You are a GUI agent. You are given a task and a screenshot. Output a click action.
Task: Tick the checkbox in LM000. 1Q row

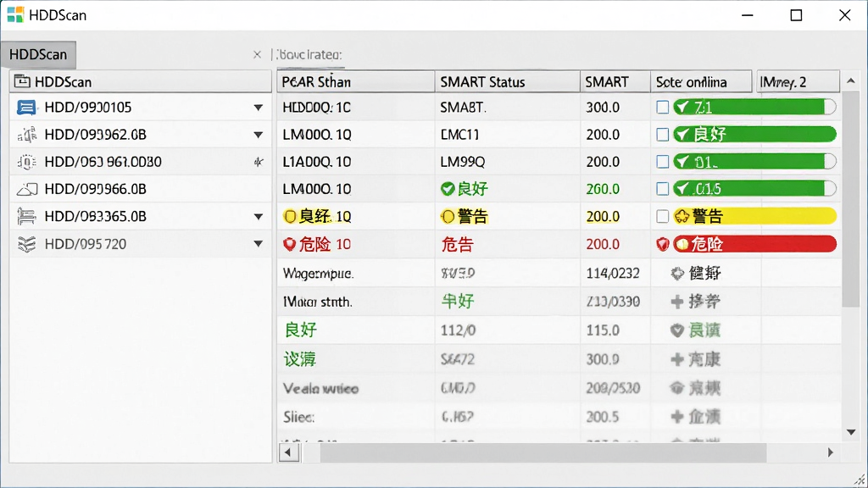(x=662, y=135)
